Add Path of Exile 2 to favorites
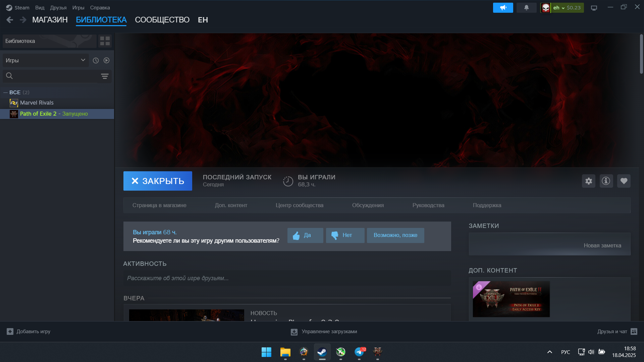This screenshot has height=362, width=644. pyautogui.click(x=624, y=181)
